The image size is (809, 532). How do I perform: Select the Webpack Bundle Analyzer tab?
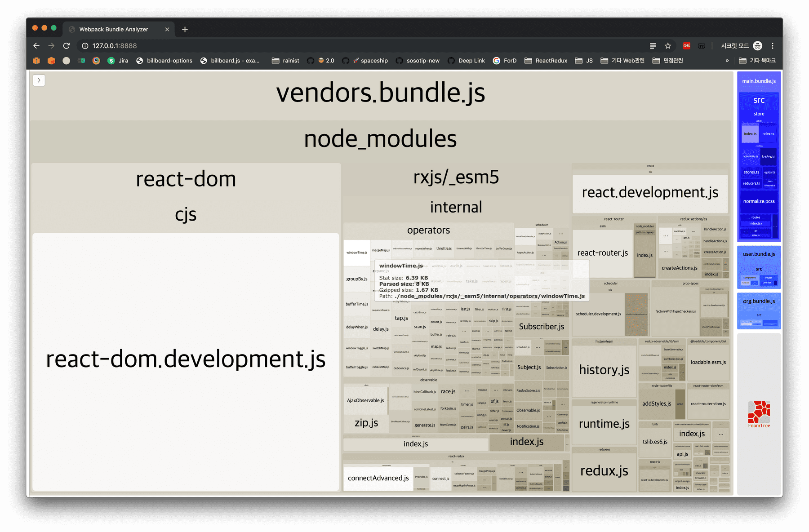coord(114,30)
